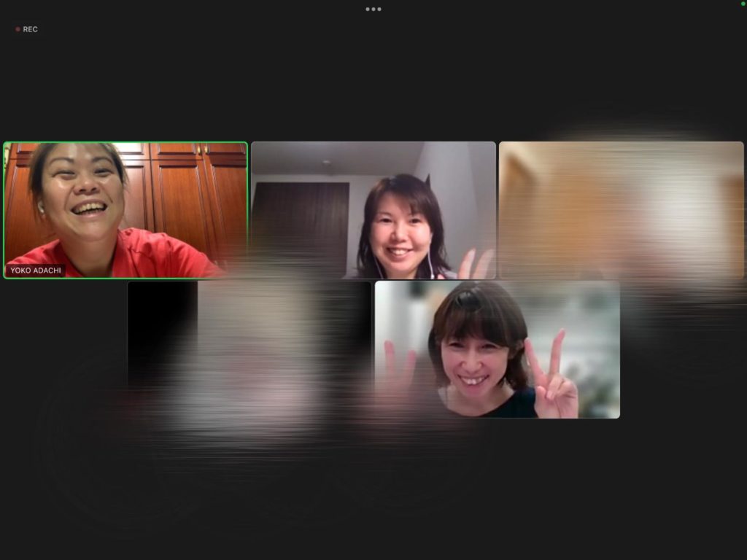Screen dimensions: 747x560
Task: Click the red recording dot indicator
Action: (18, 29)
